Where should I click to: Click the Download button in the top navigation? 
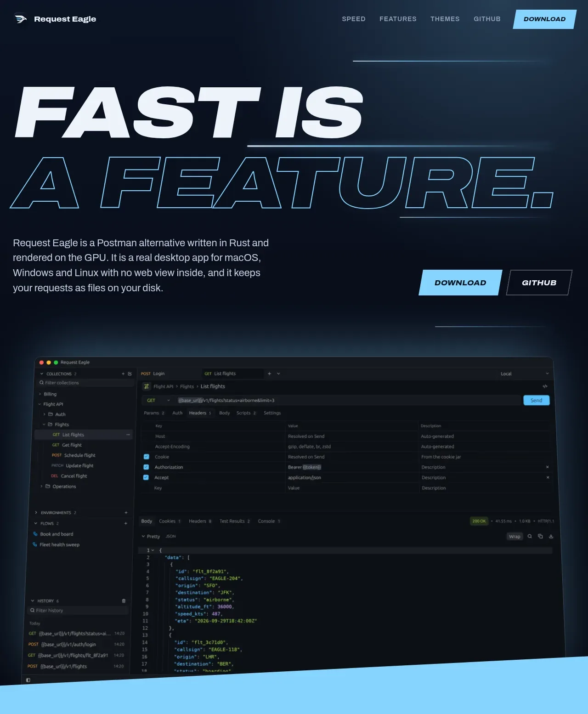[x=545, y=19]
